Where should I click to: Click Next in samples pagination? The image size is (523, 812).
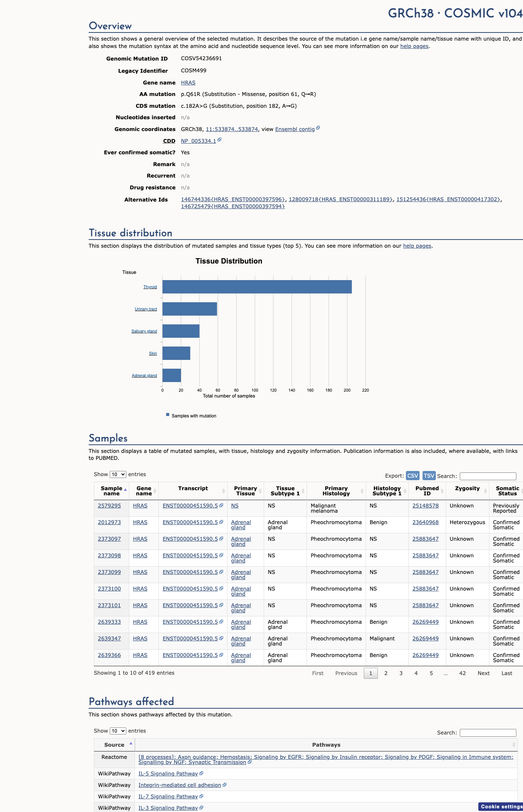(x=483, y=673)
